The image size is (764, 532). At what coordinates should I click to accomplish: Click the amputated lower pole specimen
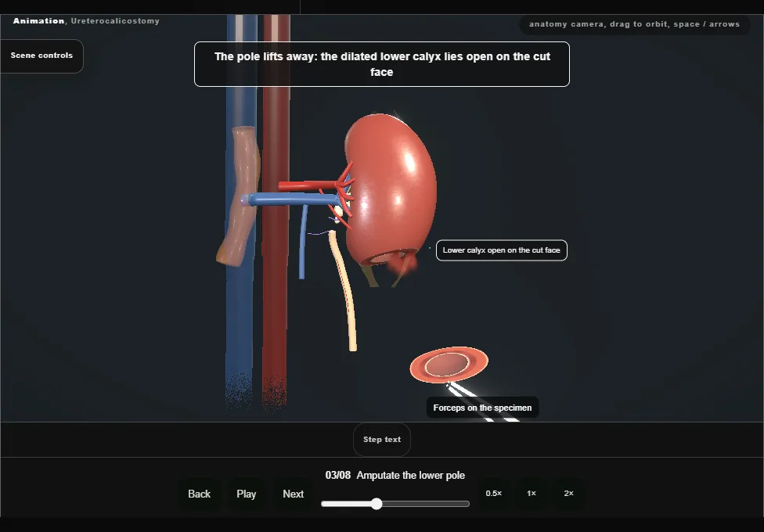pos(449,365)
